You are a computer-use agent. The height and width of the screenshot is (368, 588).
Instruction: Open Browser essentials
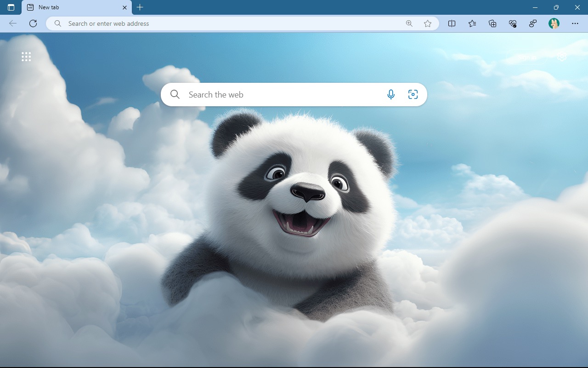512,23
